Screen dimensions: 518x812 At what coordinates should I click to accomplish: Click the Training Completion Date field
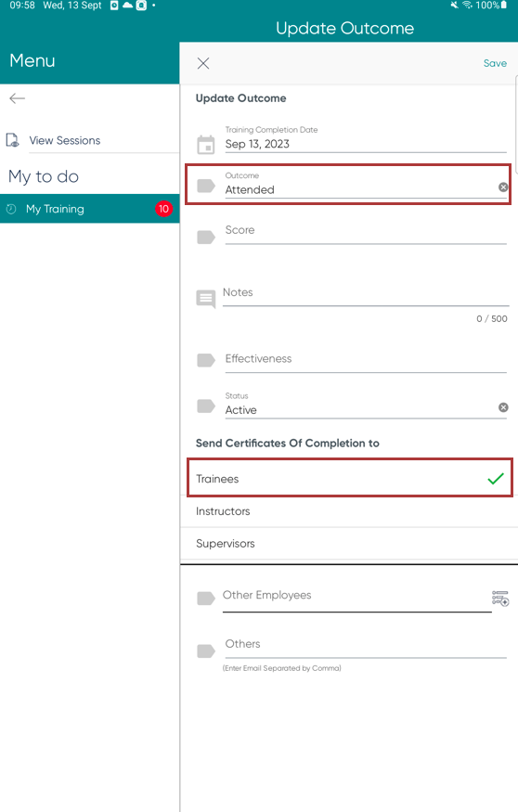pos(366,139)
